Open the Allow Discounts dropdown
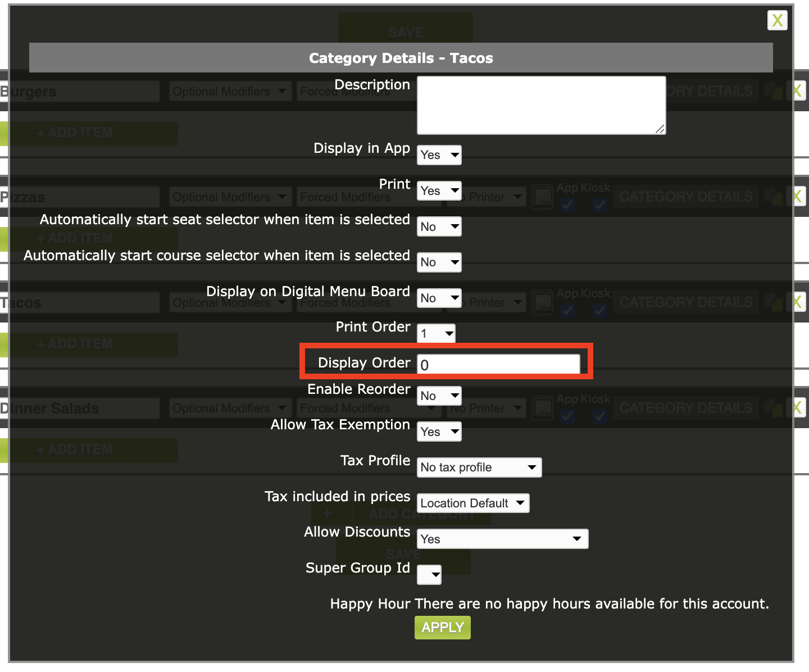The width and height of the screenshot is (809, 672). (x=503, y=539)
